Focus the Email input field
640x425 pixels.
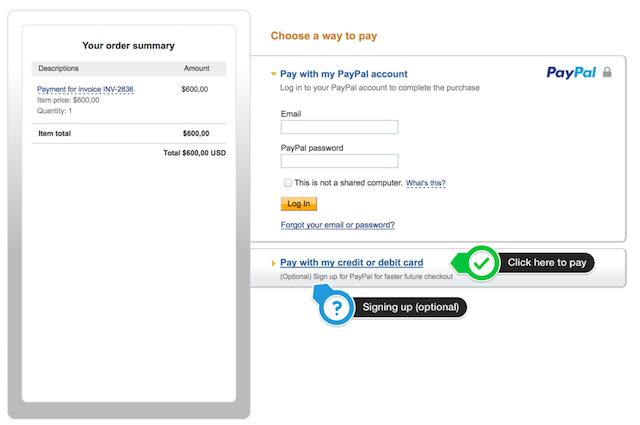[339, 127]
